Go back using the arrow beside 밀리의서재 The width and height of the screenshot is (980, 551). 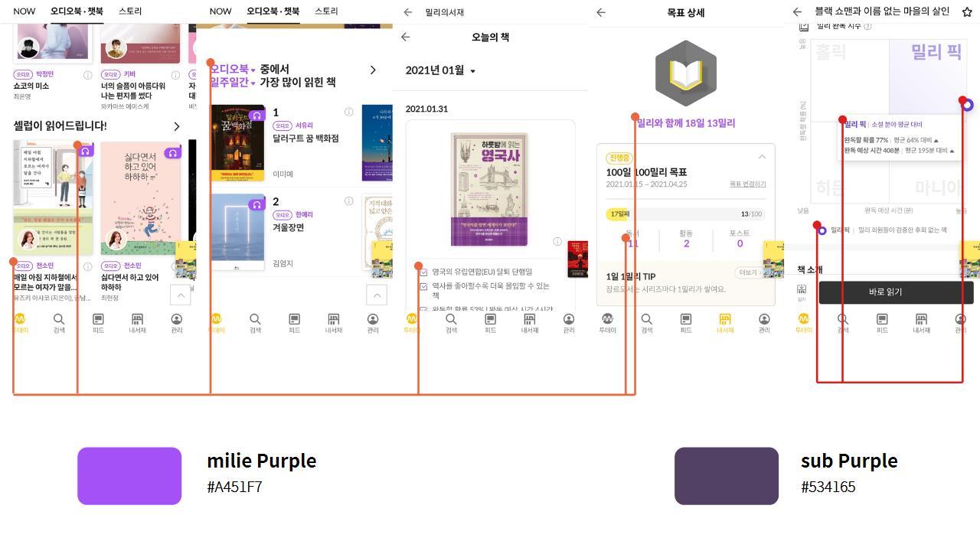click(x=408, y=12)
